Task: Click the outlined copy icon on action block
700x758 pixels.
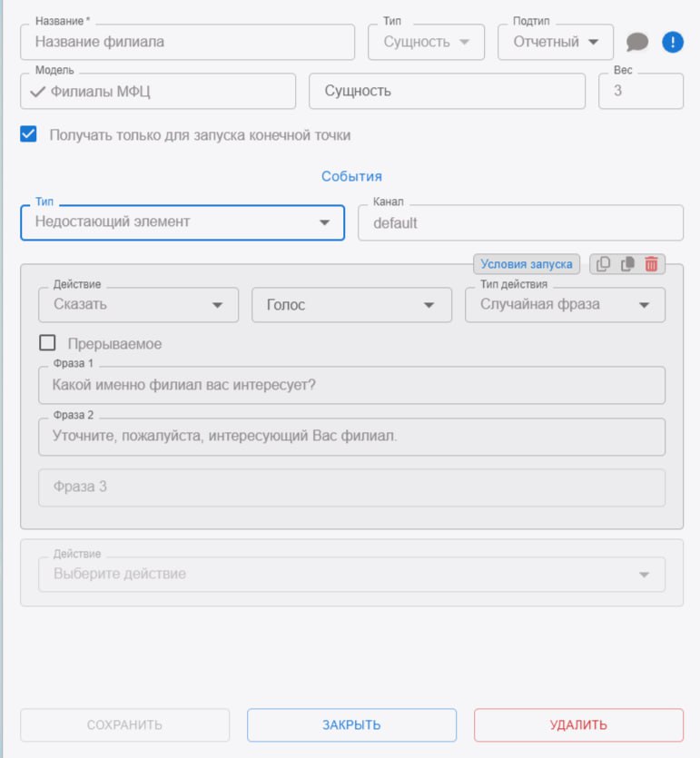Action: (x=604, y=264)
